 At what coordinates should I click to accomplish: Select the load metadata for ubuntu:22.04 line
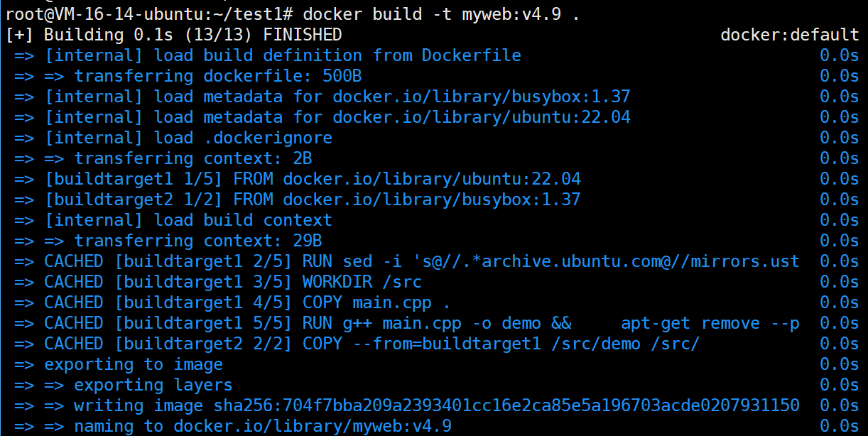point(322,117)
